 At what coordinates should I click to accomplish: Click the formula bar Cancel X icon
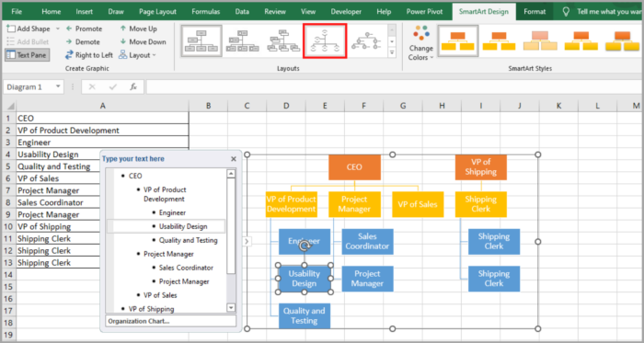(92, 86)
